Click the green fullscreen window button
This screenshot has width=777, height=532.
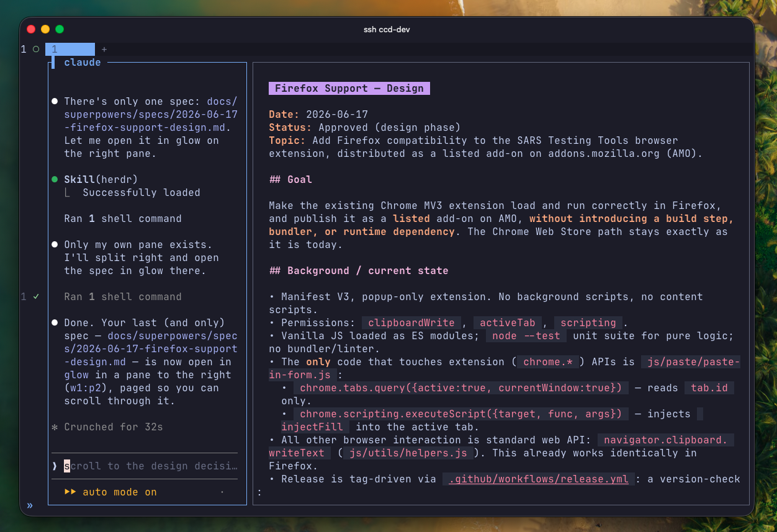coord(60,29)
